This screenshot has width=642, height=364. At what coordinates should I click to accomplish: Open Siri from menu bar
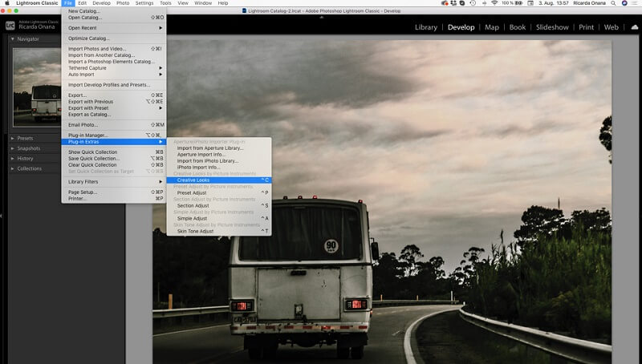[x=624, y=3]
